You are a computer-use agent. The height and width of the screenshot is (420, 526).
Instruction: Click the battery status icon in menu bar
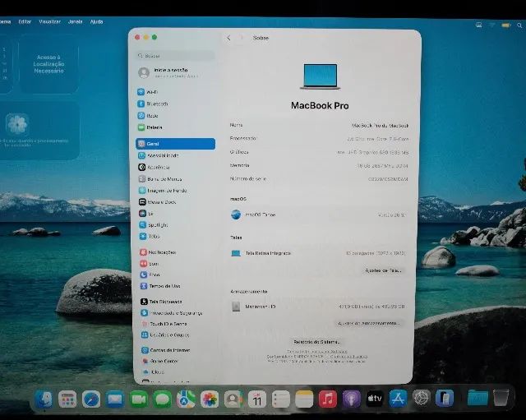click(x=506, y=25)
